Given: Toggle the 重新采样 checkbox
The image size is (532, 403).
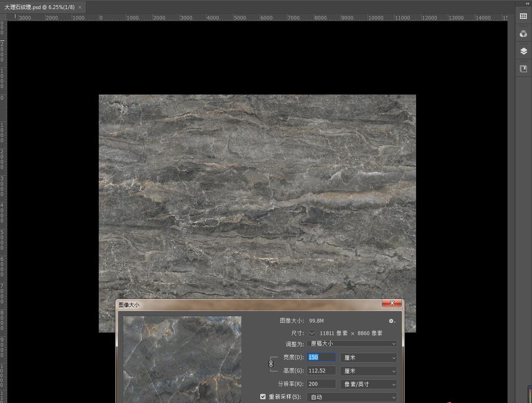Looking at the screenshot, I should (262, 396).
